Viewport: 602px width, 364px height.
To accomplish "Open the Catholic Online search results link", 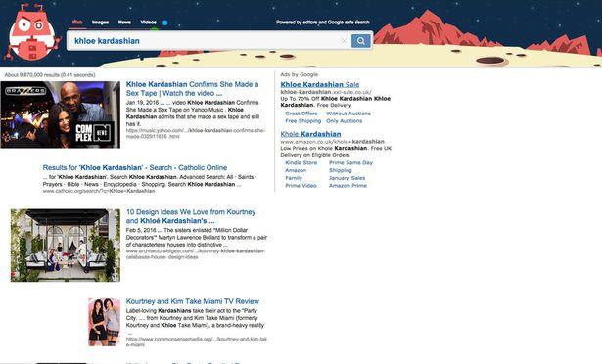I will 135,167.
